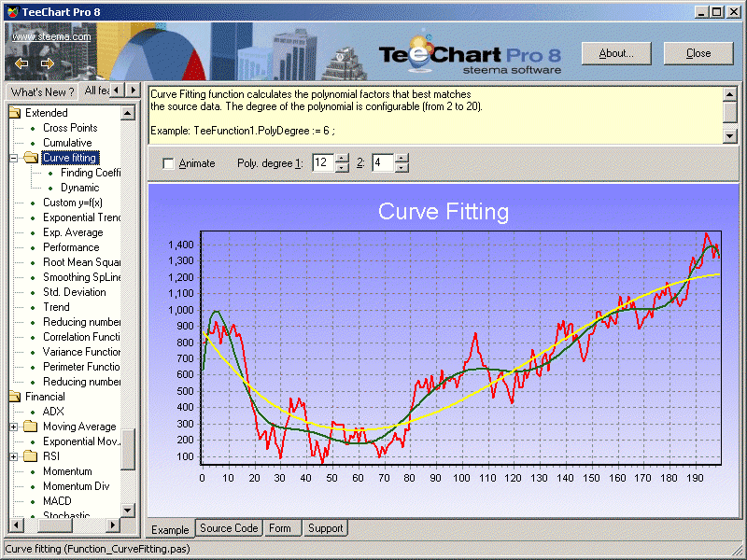Select Exponential Trend in the tree
Image resolution: width=747 pixels, height=560 pixels.
point(81,217)
